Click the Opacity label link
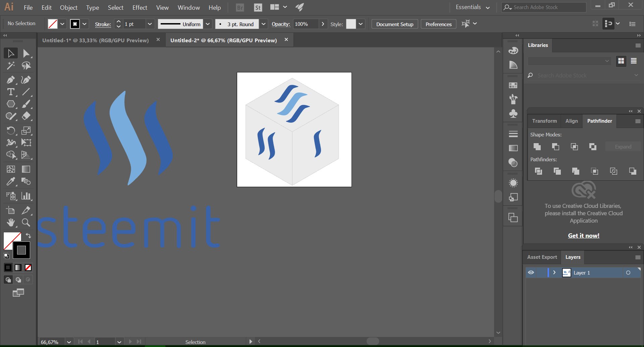The height and width of the screenshot is (347, 644). (x=281, y=24)
